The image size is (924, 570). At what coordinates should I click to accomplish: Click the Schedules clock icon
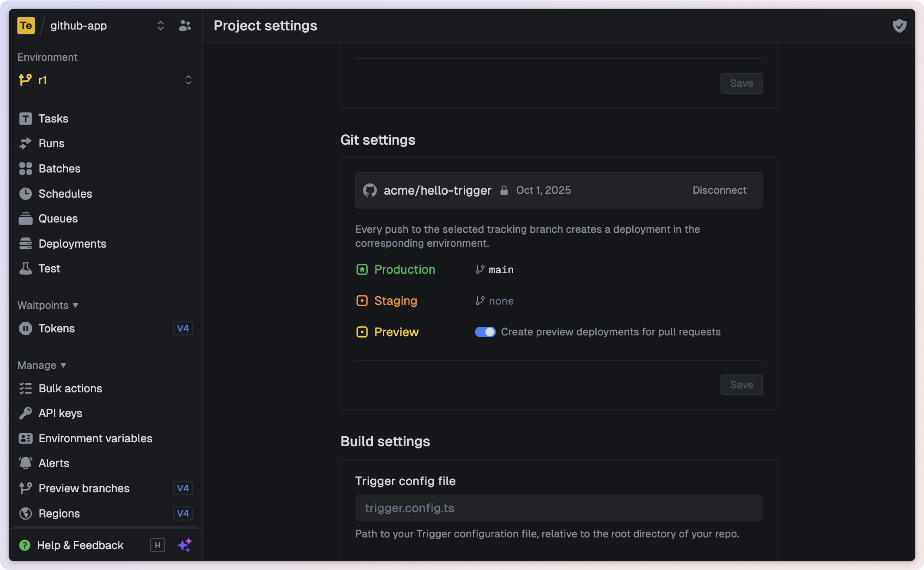[26, 194]
